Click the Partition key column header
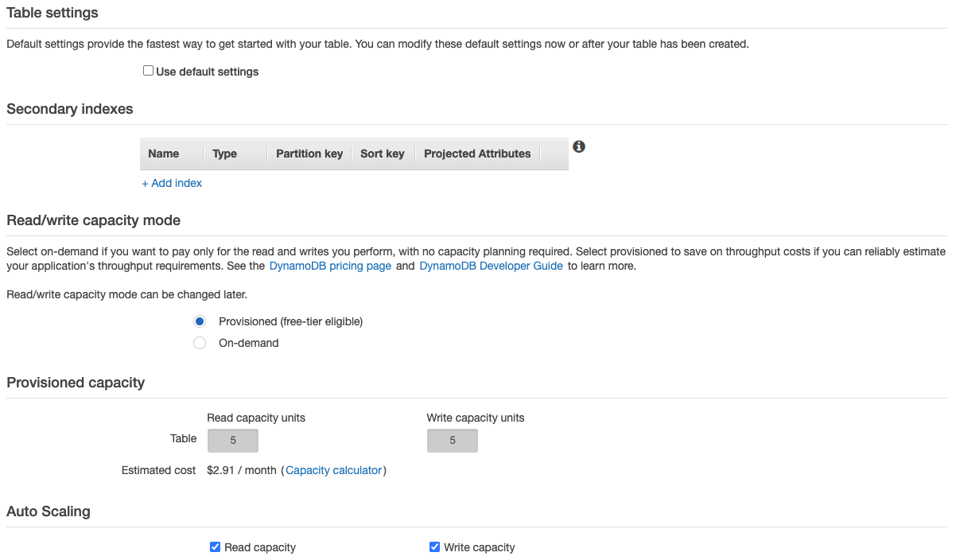 click(x=309, y=154)
